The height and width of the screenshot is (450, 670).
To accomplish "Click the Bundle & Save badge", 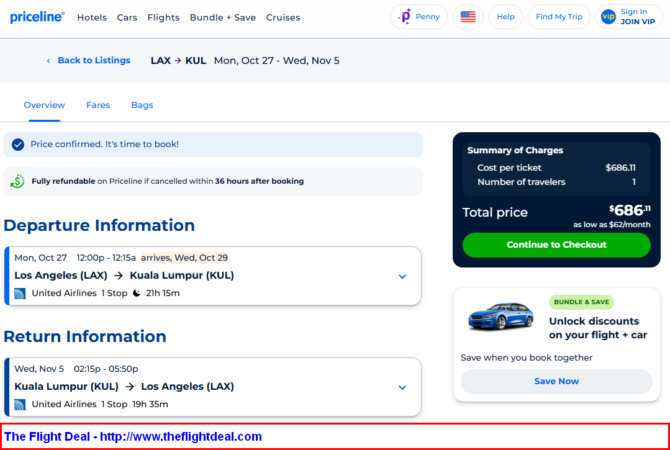I will 581,302.
